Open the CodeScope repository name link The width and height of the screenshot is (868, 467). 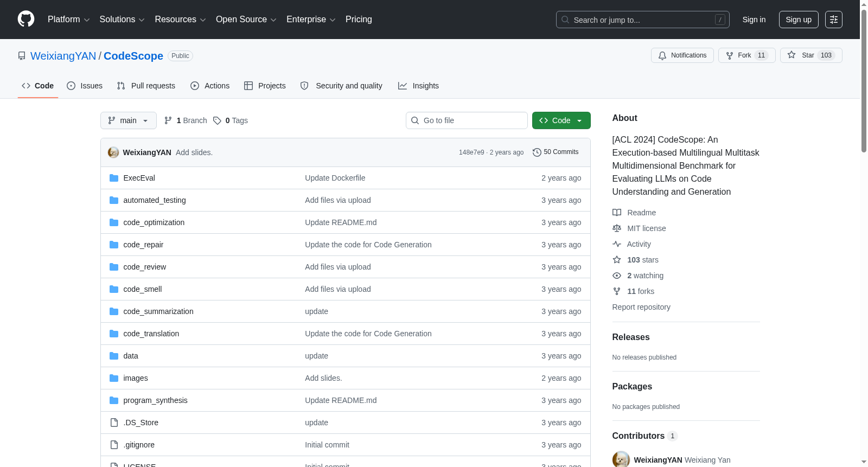[x=133, y=56]
